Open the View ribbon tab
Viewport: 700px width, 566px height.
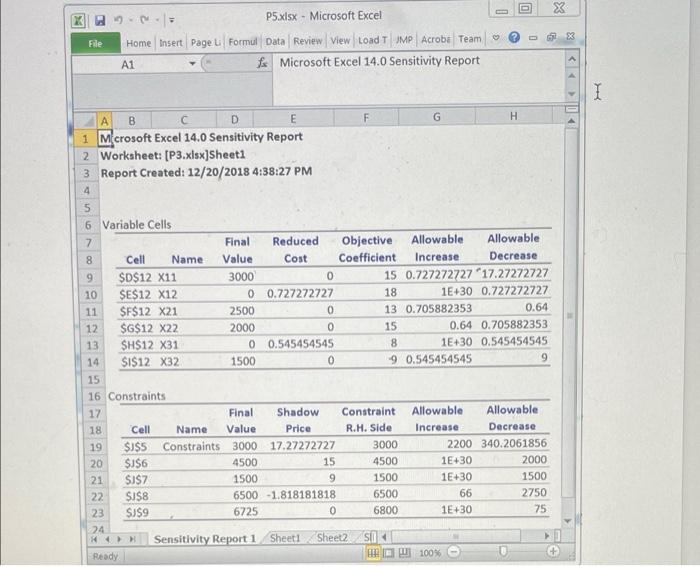(340, 41)
